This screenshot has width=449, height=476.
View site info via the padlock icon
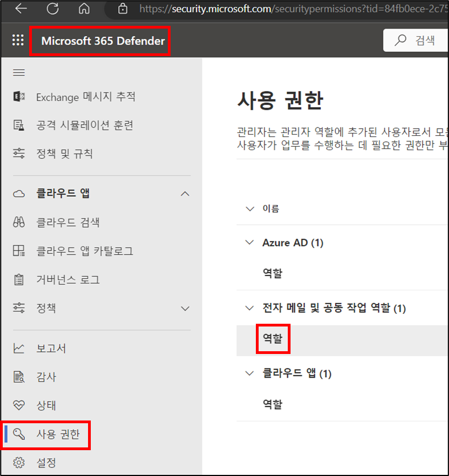[123, 8]
